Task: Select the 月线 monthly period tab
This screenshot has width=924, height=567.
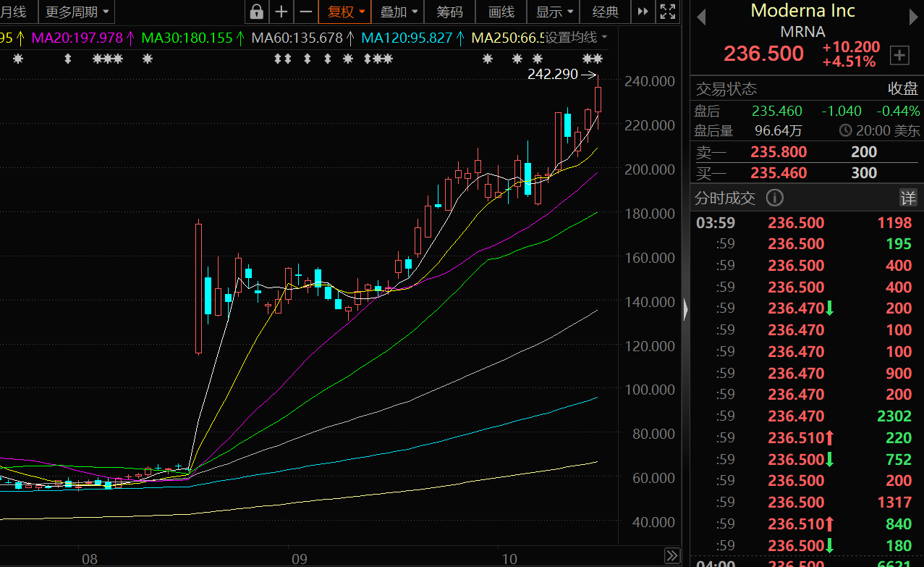Action: point(13,12)
